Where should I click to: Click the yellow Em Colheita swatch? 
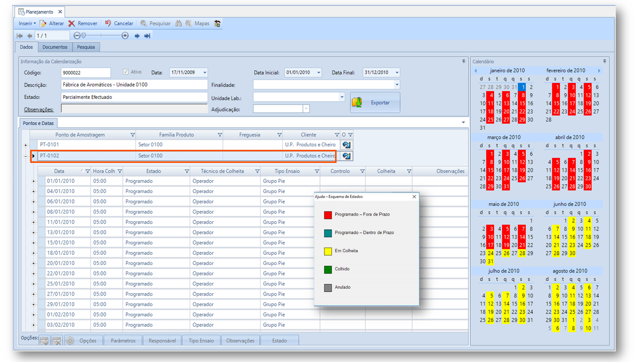[x=328, y=251]
